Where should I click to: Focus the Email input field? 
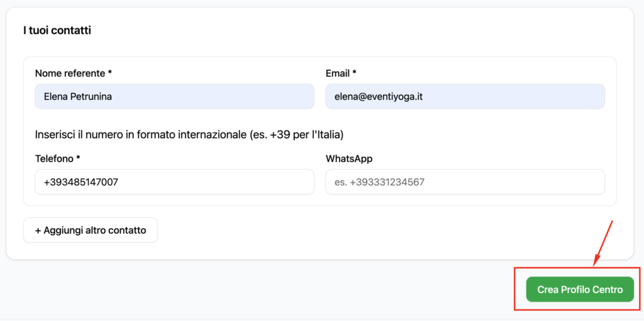coord(465,96)
